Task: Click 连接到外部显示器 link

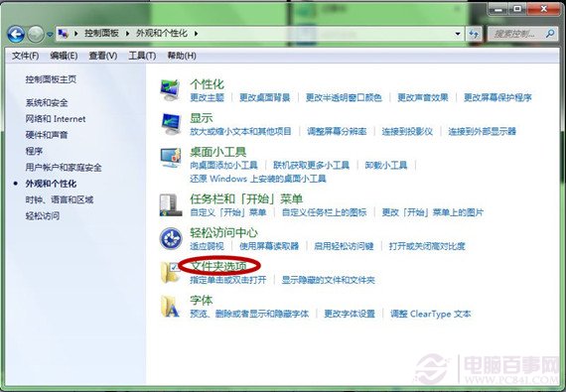Action: click(483, 131)
